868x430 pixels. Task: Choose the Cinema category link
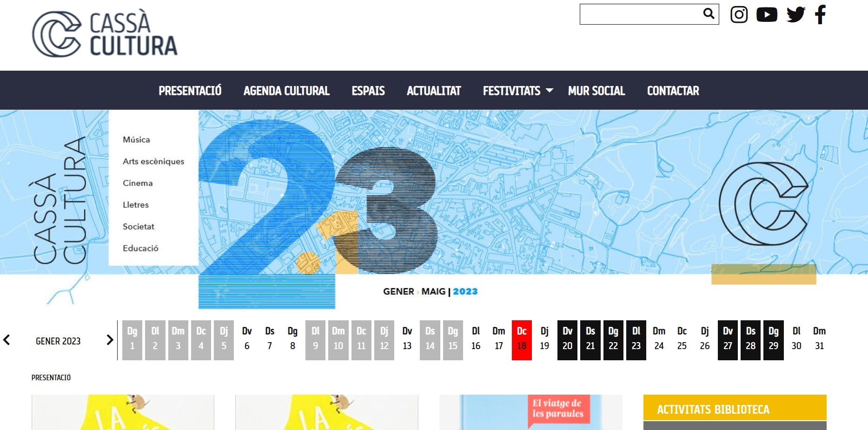coord(138,183)
